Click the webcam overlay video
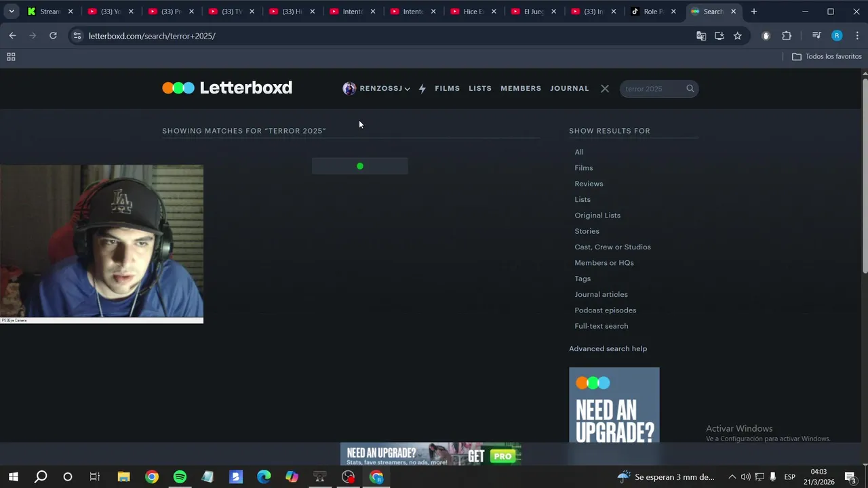868x488 pixels. [102, 244]
